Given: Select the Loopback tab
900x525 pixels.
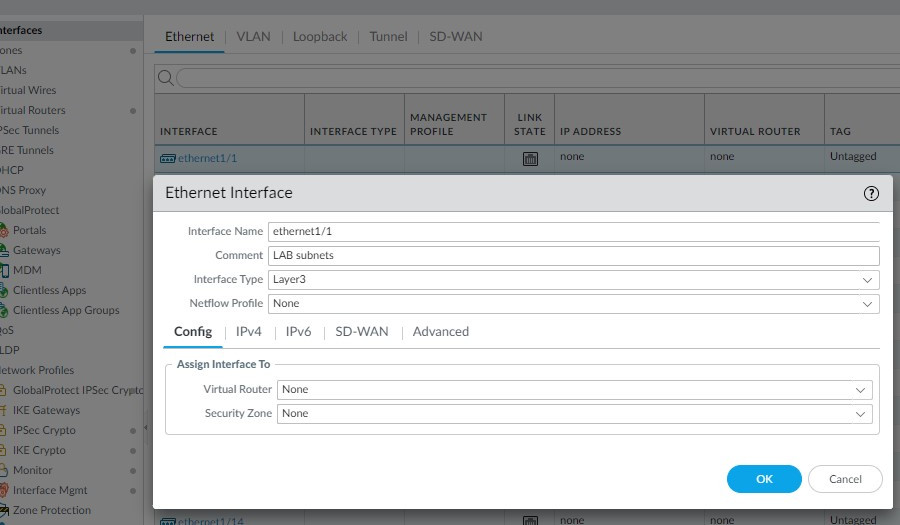Looking at the screenshot, I should tap(320, 37).
